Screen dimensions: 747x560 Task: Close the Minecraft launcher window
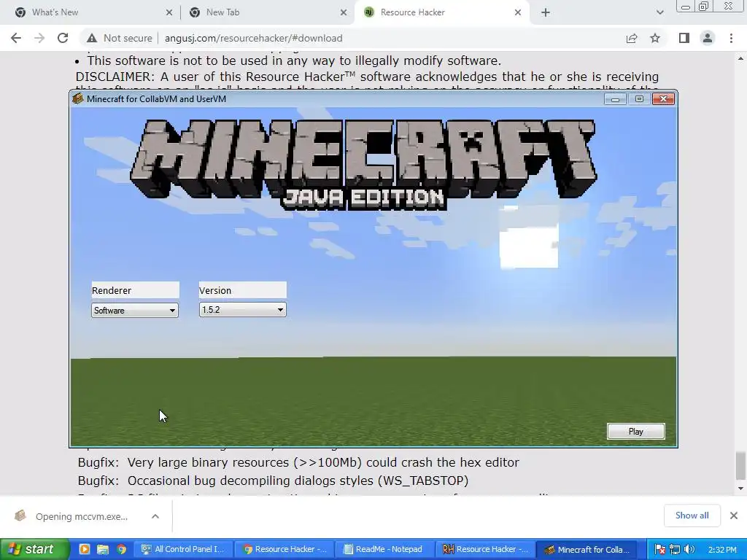663,98
